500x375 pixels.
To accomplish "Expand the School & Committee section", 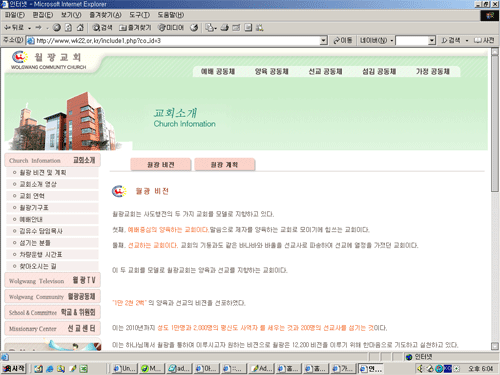I will point(52,312).
